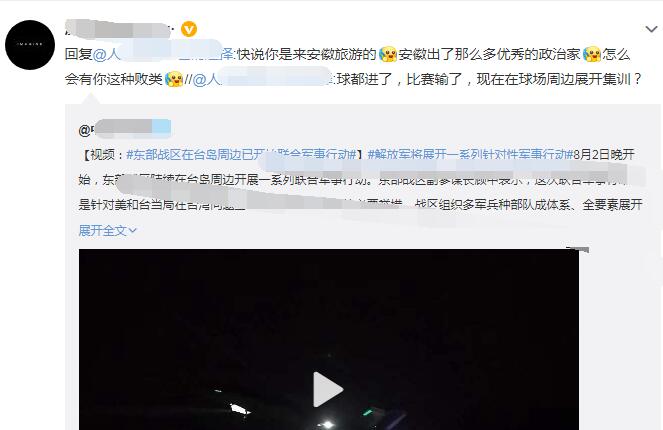Open hashtag #东部战区在台岛周边 topic
Viewport: 663px width, 430px height.
(x=241, y=154)
